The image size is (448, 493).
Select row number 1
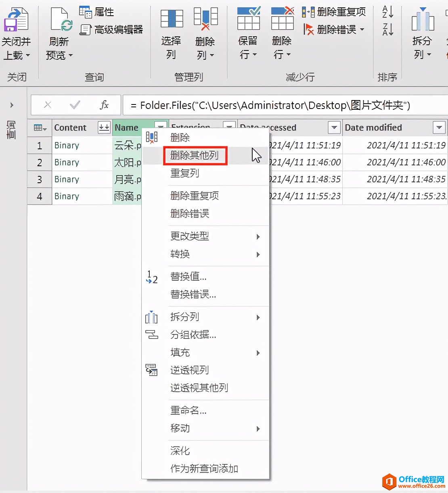[x=40, y=146]
